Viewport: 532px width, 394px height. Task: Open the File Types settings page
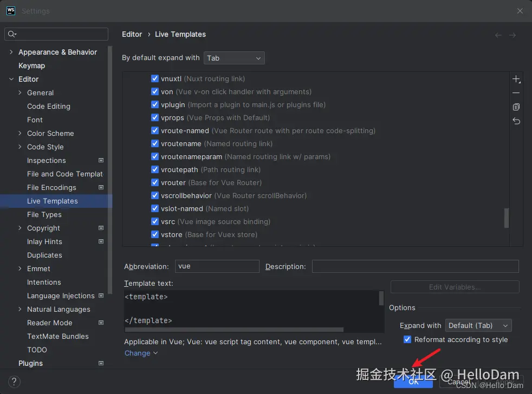point(44,215)
